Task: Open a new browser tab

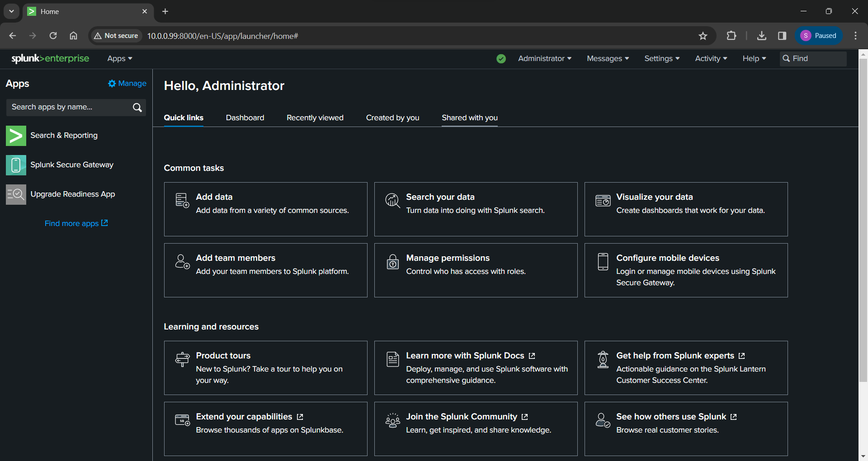Action: (x=165, y=11)
